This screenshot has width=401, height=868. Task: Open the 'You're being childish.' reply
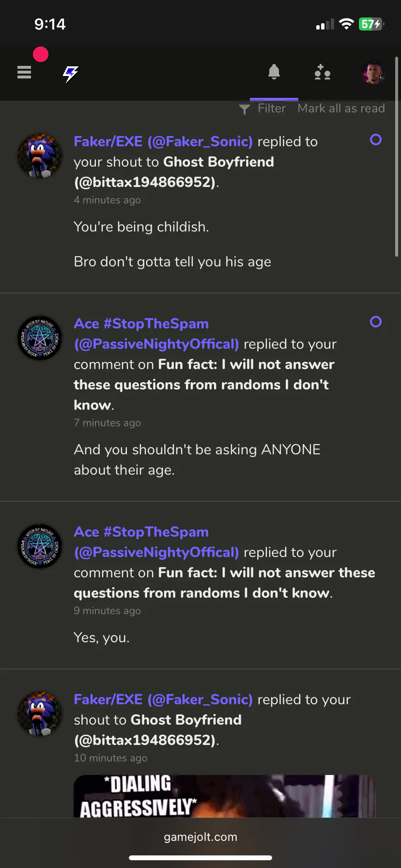tap(141, 227)
